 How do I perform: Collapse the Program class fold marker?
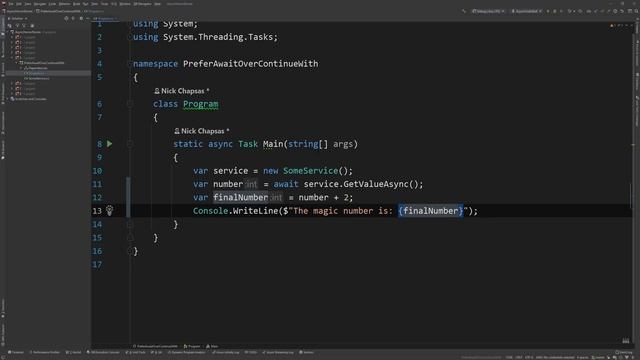[x=130, y=104]
